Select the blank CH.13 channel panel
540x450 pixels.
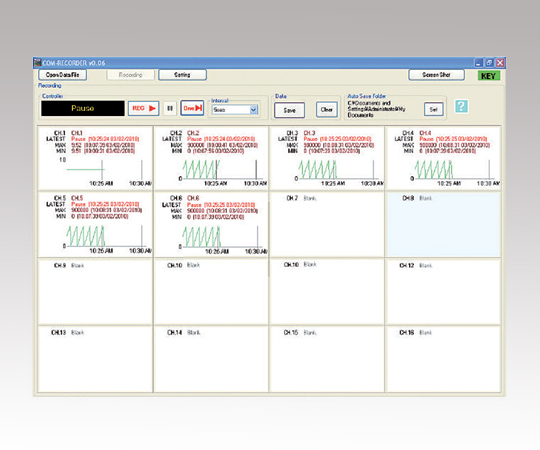[x=95, y=359]
